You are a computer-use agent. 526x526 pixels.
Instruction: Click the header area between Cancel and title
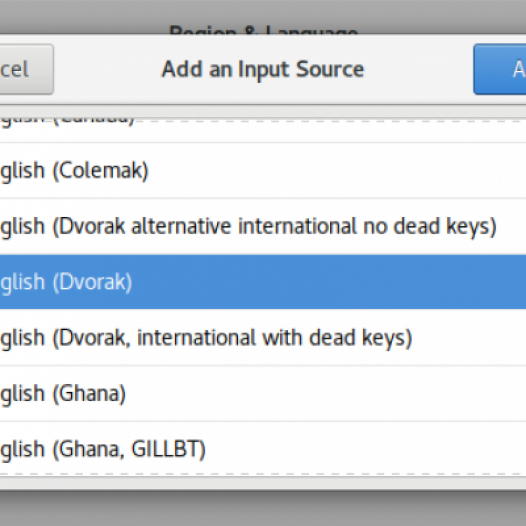(x=107, y=69)
